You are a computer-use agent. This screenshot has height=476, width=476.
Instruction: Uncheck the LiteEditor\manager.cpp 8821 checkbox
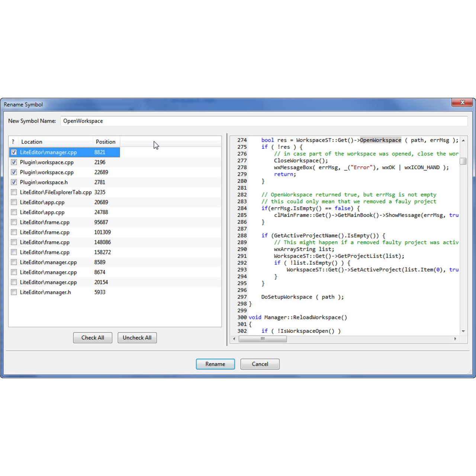point(14,152)
